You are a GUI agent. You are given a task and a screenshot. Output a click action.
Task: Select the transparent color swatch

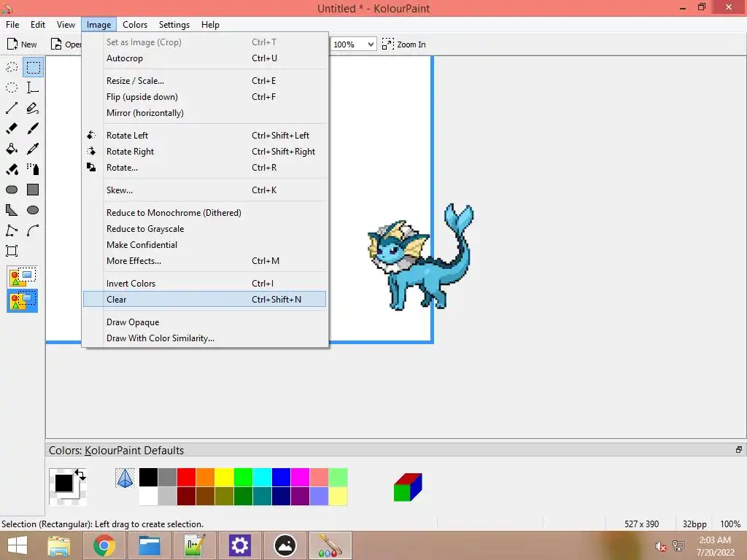click(125, 478)
